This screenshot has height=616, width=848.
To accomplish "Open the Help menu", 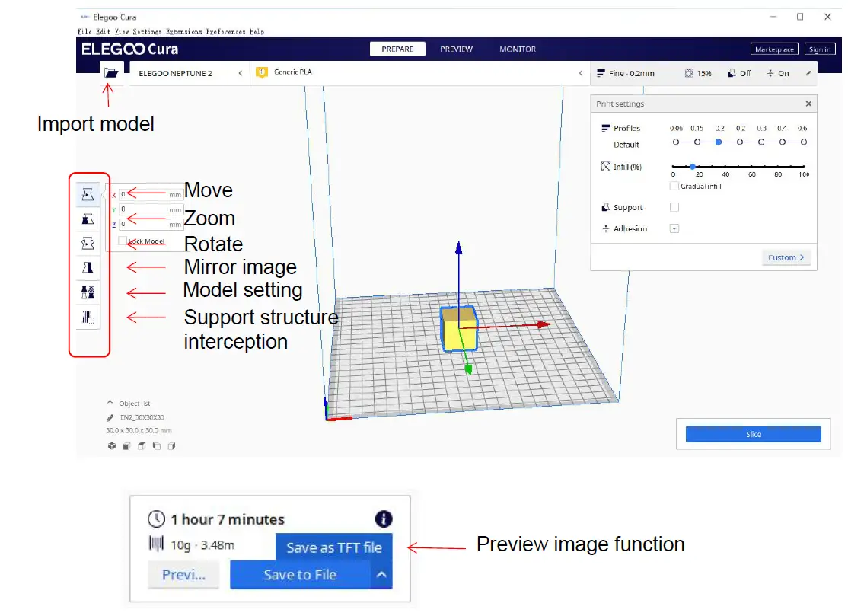I will coord(257,32).
